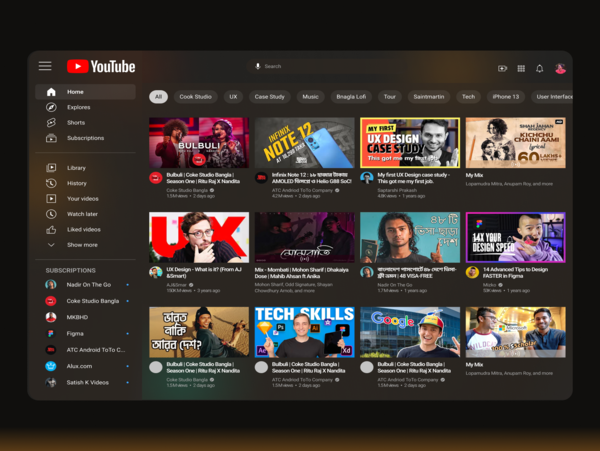Click the Explores compass icon
600x451 pixels.
(x=51, y=107)
